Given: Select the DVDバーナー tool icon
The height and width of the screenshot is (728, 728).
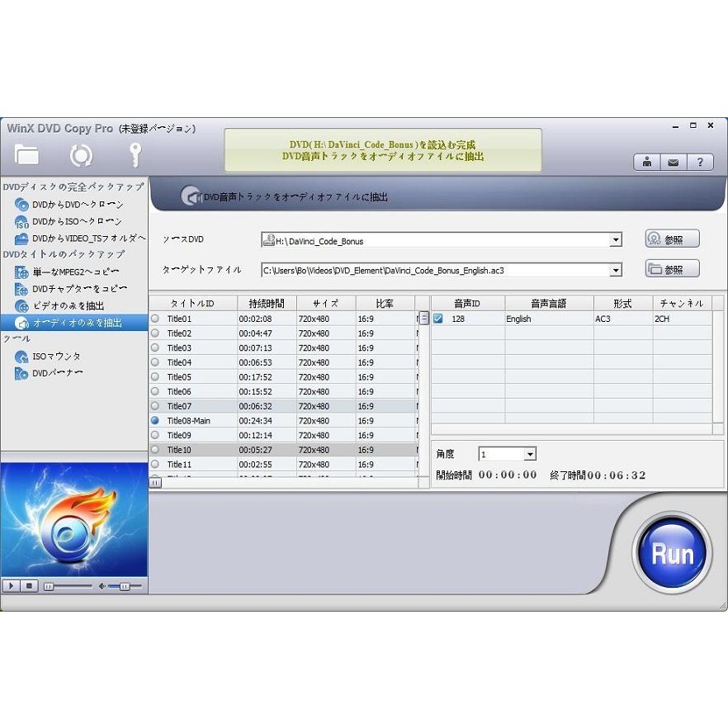Looking at the screenshot, I should click(x=20, y=373).
